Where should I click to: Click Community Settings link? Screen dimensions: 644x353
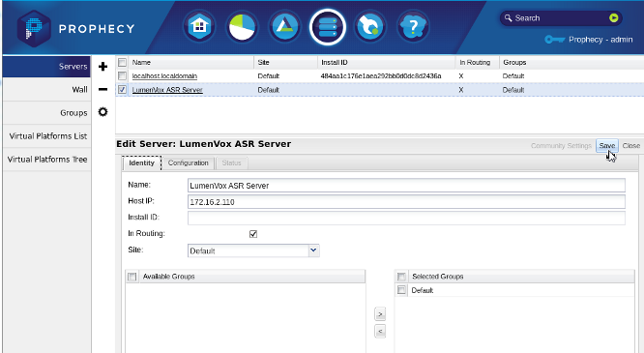[x=561, y=145]
